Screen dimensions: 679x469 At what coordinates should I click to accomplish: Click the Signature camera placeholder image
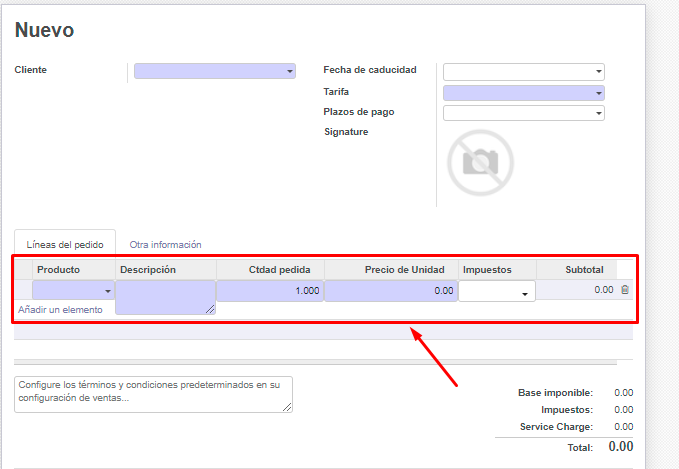coord(480,162)
